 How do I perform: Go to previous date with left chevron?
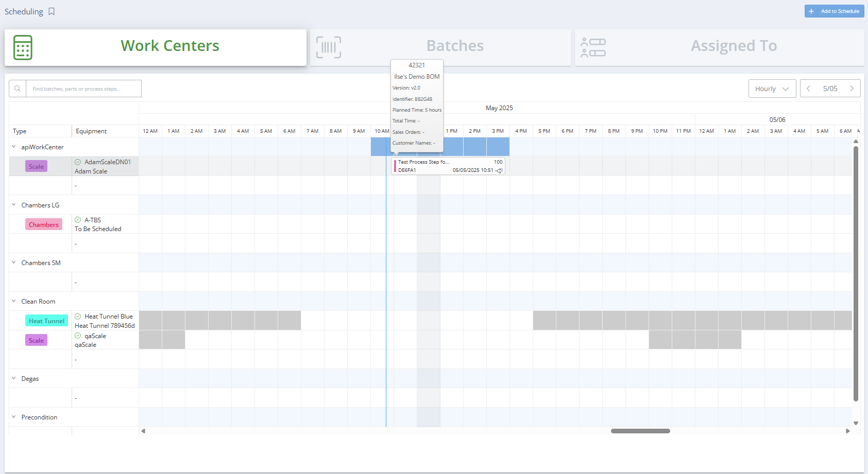[x=809, y=89]
